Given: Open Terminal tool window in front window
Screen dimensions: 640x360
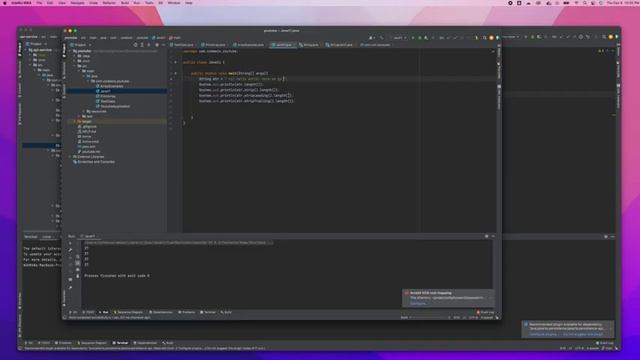Looking at the screenshot, I should coord(208,312).
